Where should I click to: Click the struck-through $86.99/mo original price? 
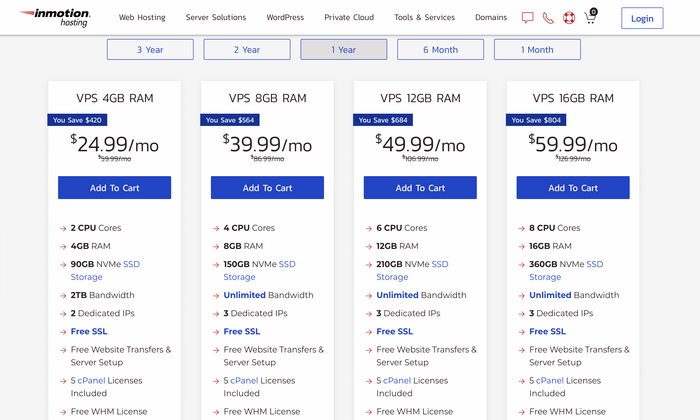267,158
